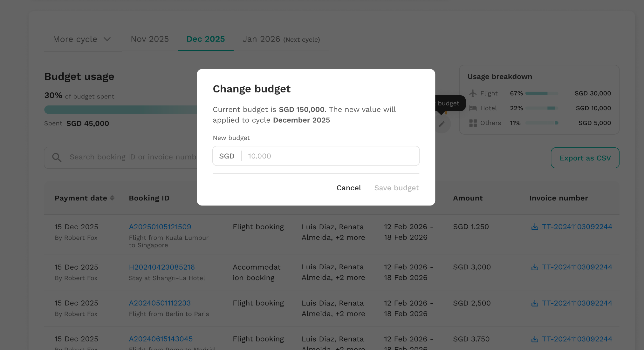The width and height of the screenshot is (644, 350).
Task: Click the Spent SGD 45,000 value
Action: click(87, 124)
